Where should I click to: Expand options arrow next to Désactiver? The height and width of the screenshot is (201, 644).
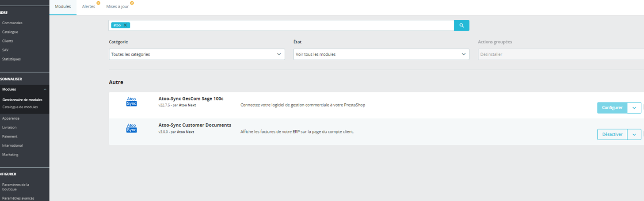click(x=634, y=134)
